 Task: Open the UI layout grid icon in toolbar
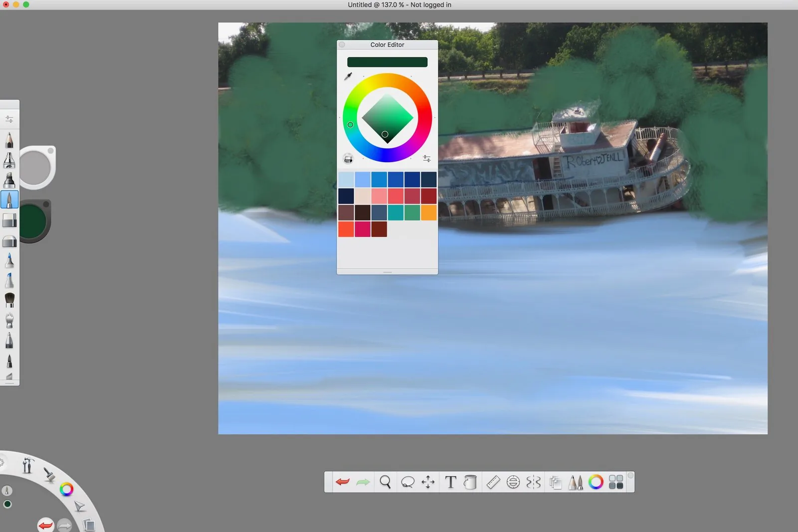click(616, 482)
